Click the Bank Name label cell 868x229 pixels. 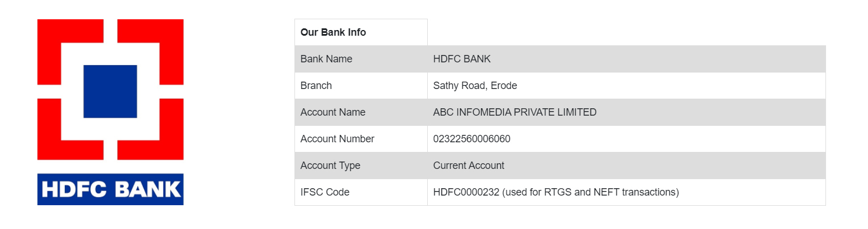[x=361, y=59]
